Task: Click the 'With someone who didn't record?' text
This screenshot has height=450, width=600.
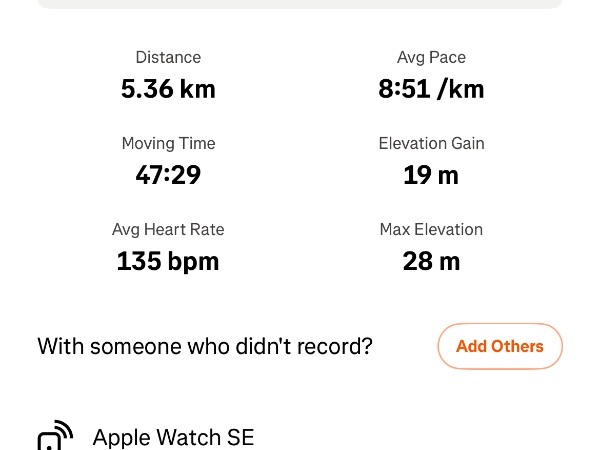Action: (205, 347)
